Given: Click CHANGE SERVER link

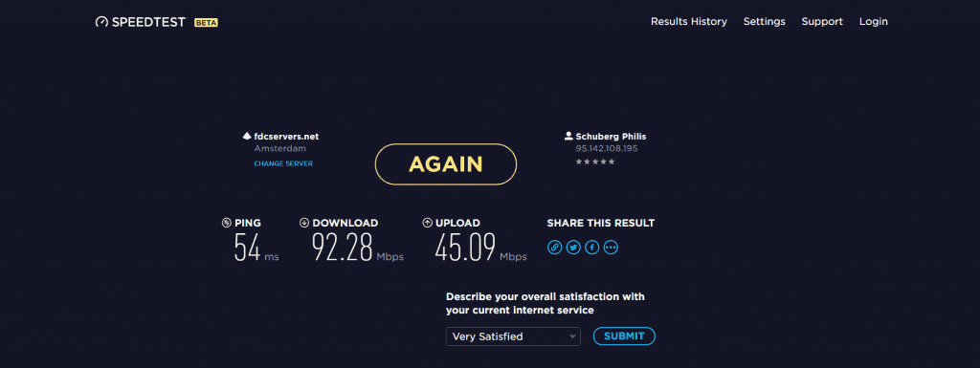Looking at the screenshot, I should point(283,164).
